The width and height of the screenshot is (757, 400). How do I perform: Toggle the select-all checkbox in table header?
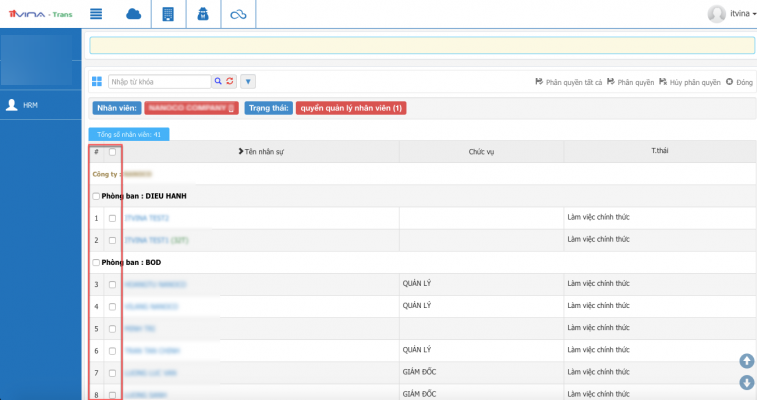112,152
